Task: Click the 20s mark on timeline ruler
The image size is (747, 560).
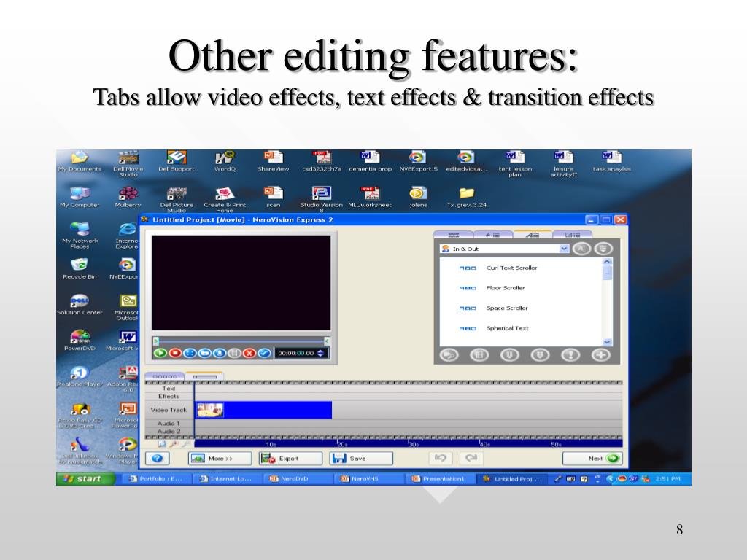Action: click(x=342, y=444)
